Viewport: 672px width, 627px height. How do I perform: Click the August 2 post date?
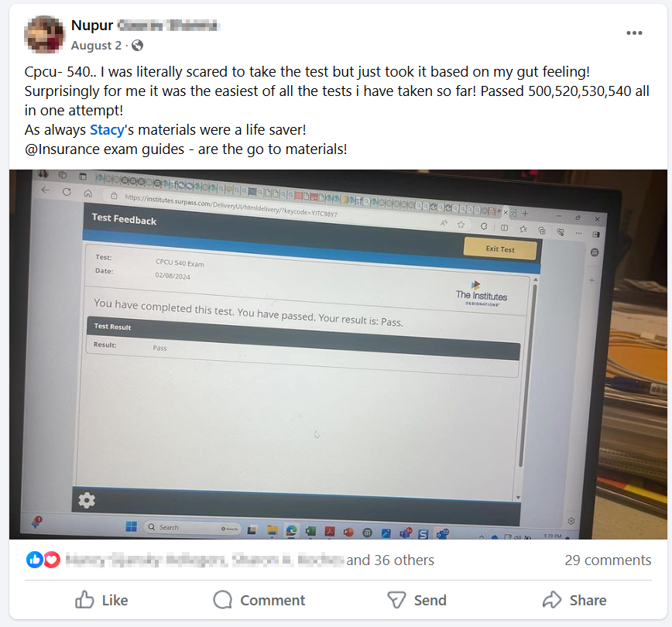[96, 46]
